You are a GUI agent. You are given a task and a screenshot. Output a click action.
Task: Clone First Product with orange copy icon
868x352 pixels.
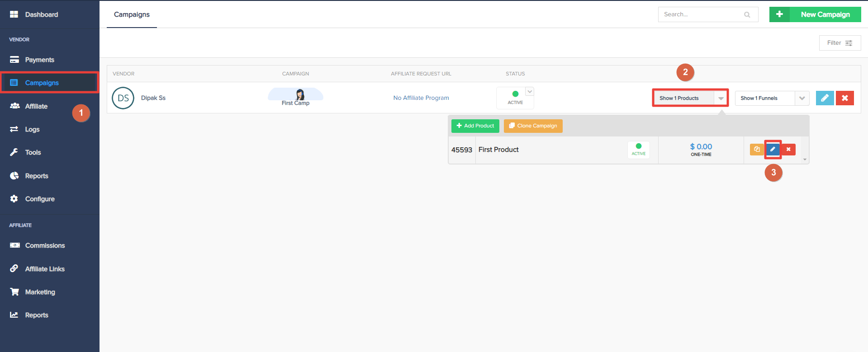click(x=757, y=150)
